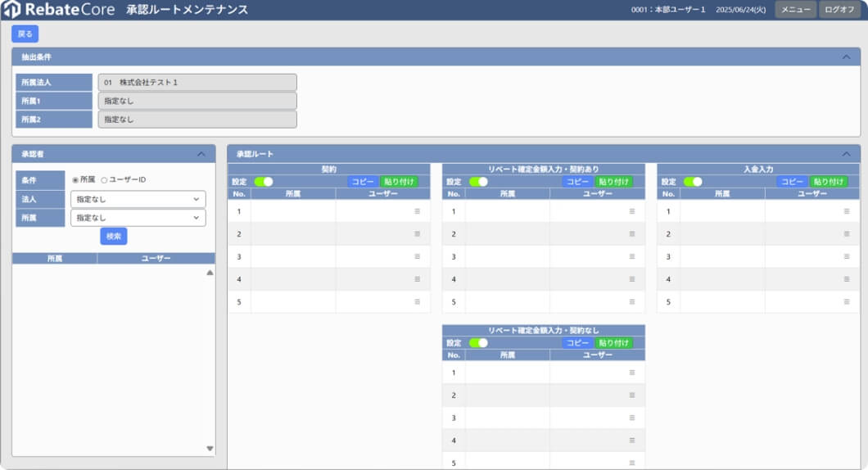
Task: Click ログオフ to log off
Action: pyautogui.click(x=839, y=10)
